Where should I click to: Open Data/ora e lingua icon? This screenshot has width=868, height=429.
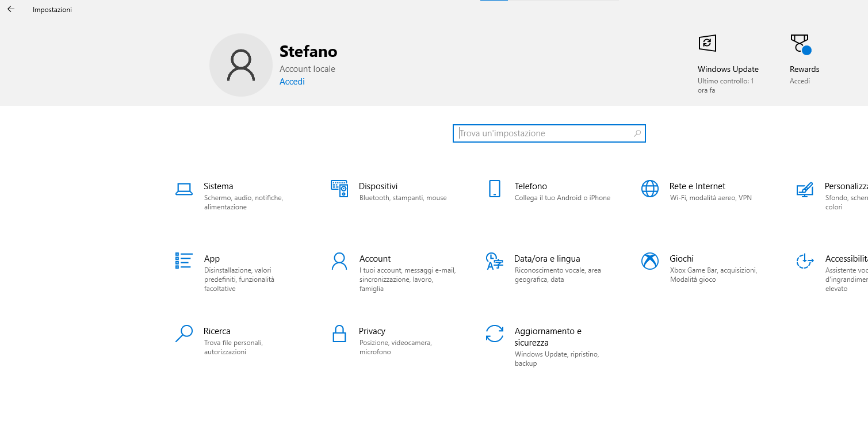[x=495, y=261]
